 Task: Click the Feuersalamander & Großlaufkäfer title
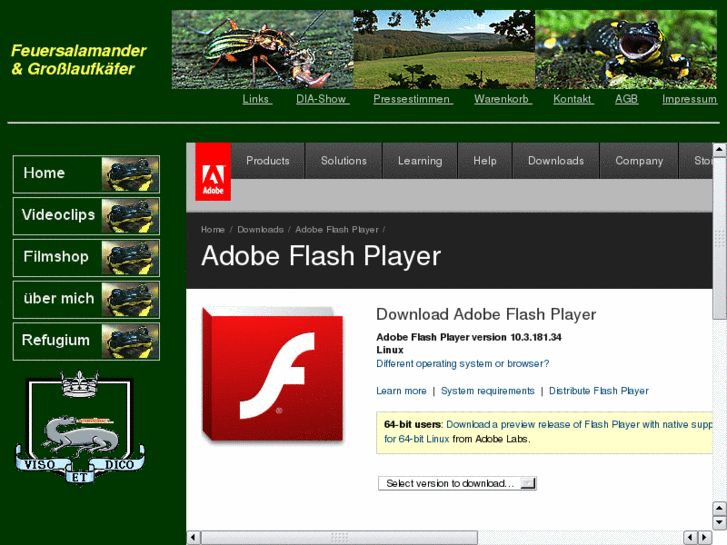78,59
